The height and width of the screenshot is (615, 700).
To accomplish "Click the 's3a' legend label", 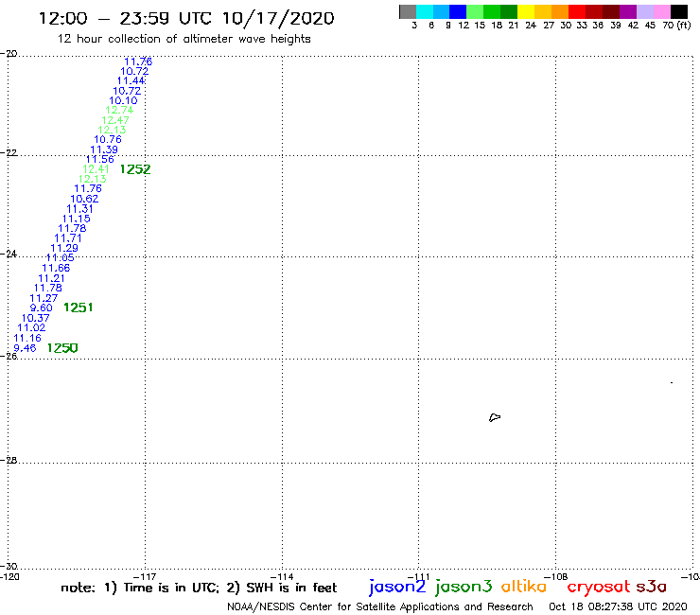I will [x=651, y=587].
